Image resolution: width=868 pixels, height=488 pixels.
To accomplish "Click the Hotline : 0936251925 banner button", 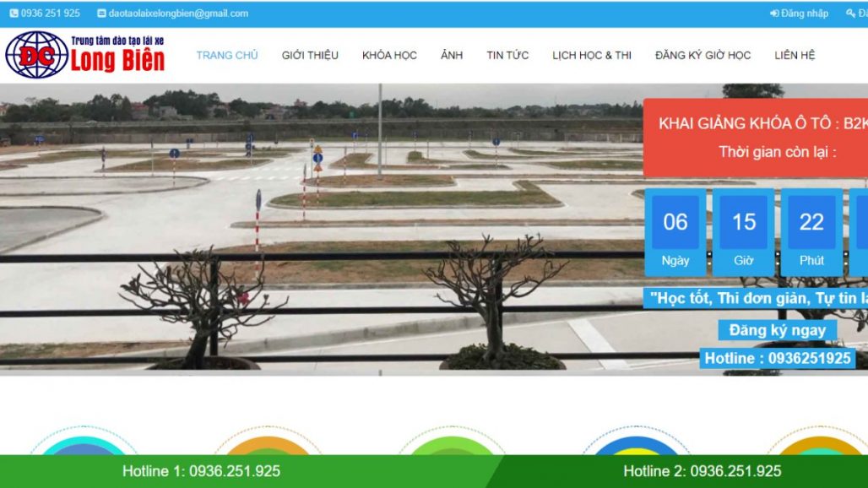I will pyautogui.click(x=777, y=359).
